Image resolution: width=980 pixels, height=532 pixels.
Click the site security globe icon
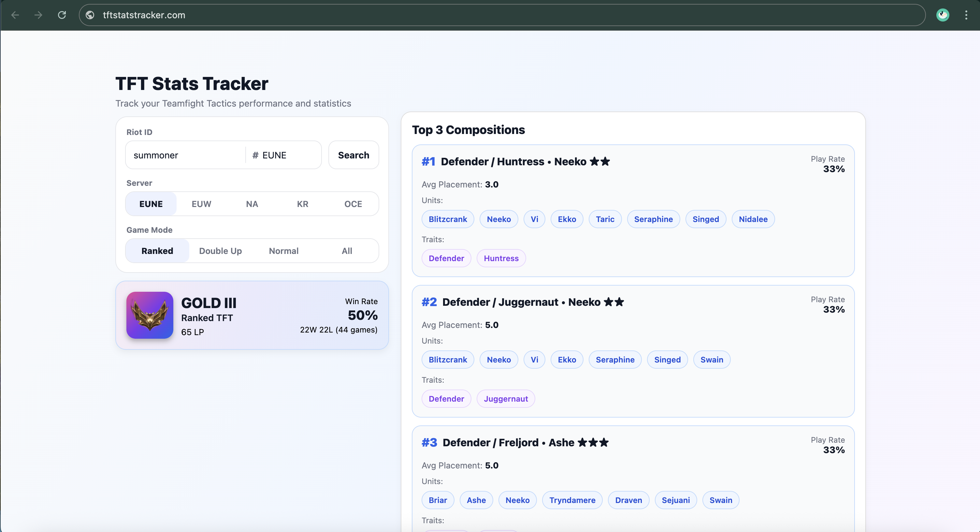90,15
